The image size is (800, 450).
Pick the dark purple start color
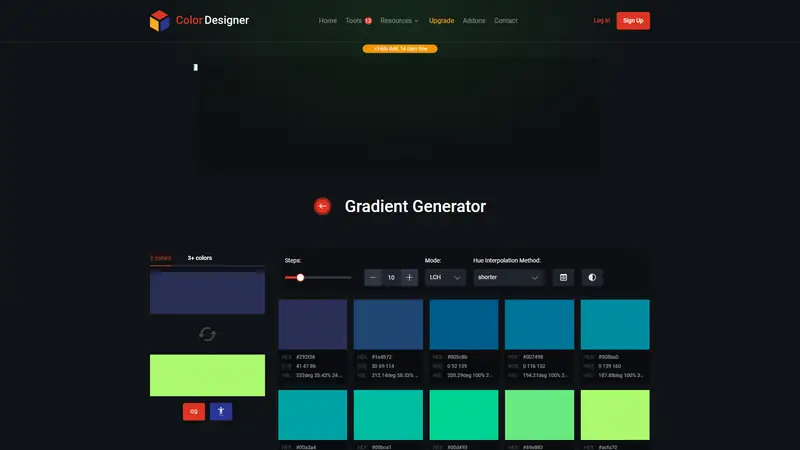coord(207,292)
